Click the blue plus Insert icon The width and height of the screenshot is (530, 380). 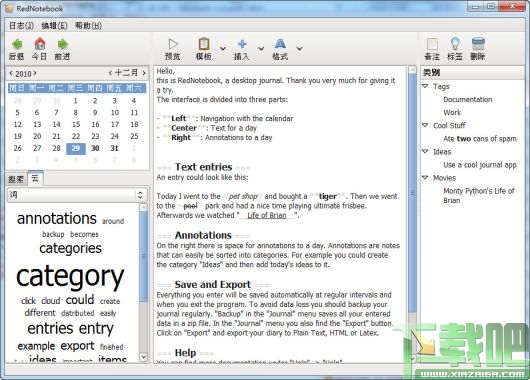242,44
